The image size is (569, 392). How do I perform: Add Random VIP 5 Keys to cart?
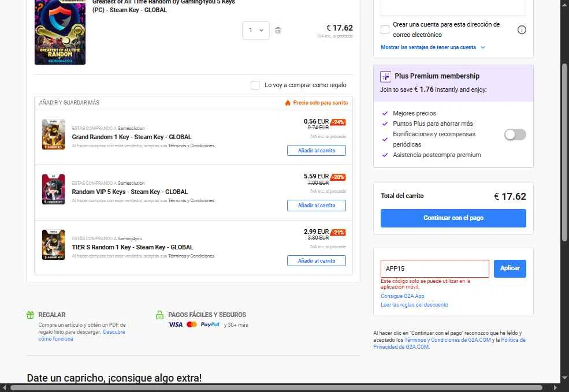point(317,206)
